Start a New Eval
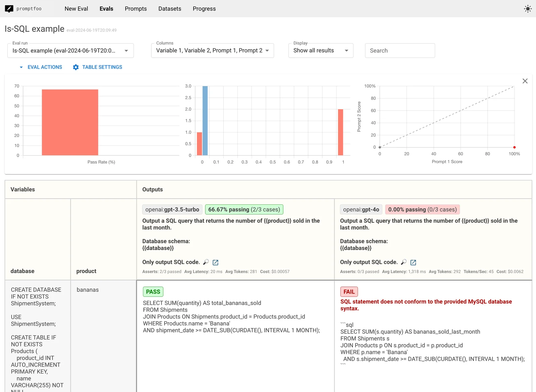The image size is (536, 392). pyautogui.click(x=76, y=9)
